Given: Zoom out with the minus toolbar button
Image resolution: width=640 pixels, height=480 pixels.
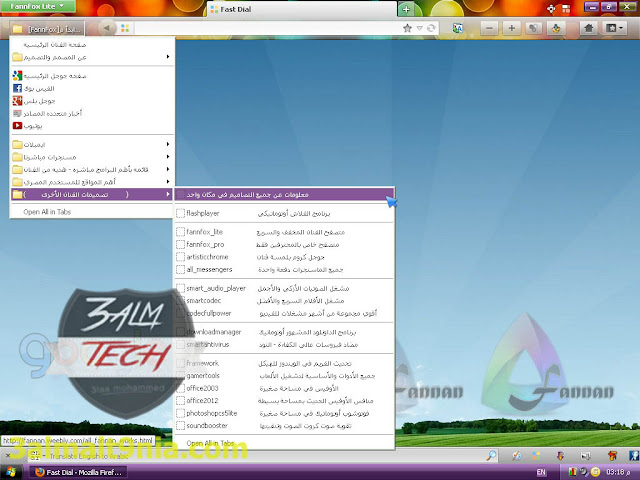Looking at the screenshot, I should [489, 28].
